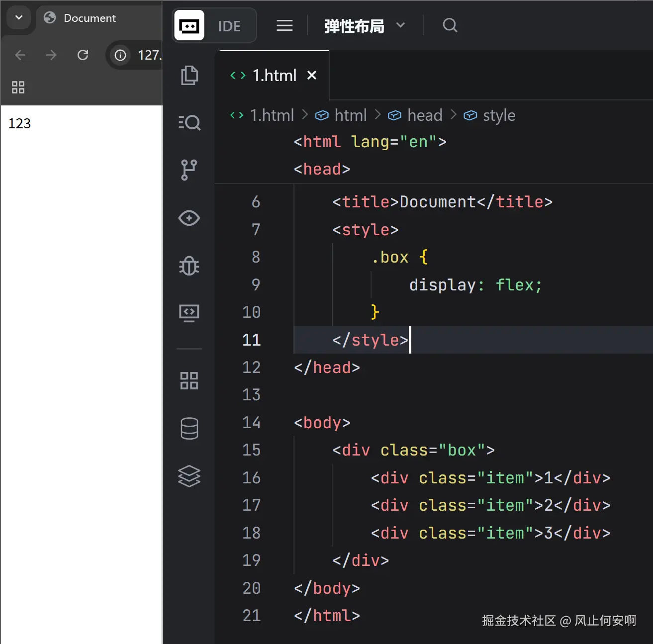Open the remote monitor code icon
653x644 pixels.
click(x=189, y=313)
